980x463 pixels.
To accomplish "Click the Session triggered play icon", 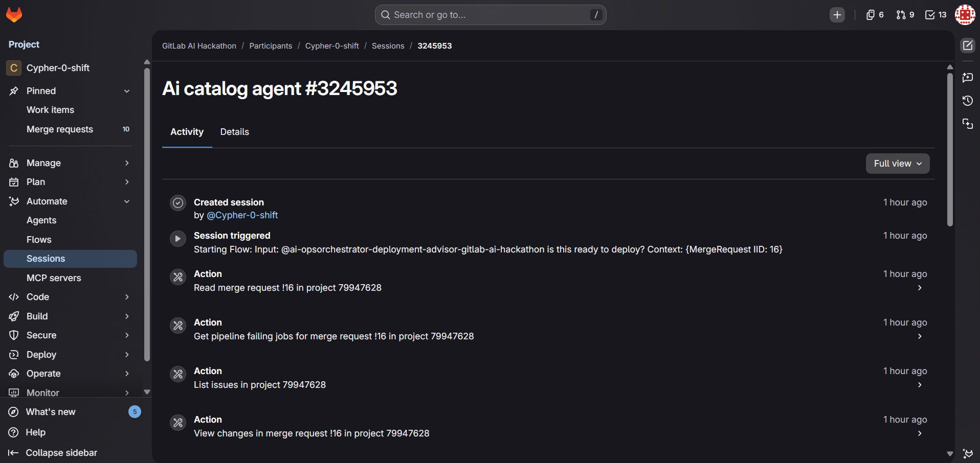I will (x=178, y=238).
